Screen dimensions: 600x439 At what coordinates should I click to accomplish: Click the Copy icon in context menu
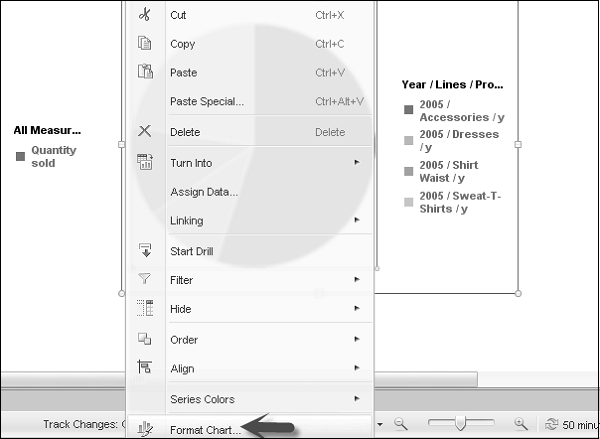pos(144,43)
